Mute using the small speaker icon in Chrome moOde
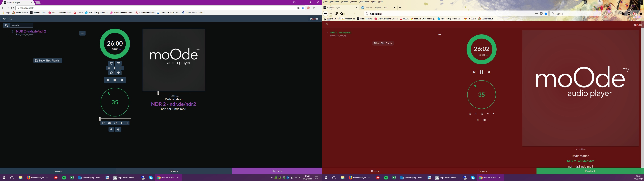The width and height of the screenshot is (644, 181). [x=127, y=123]
